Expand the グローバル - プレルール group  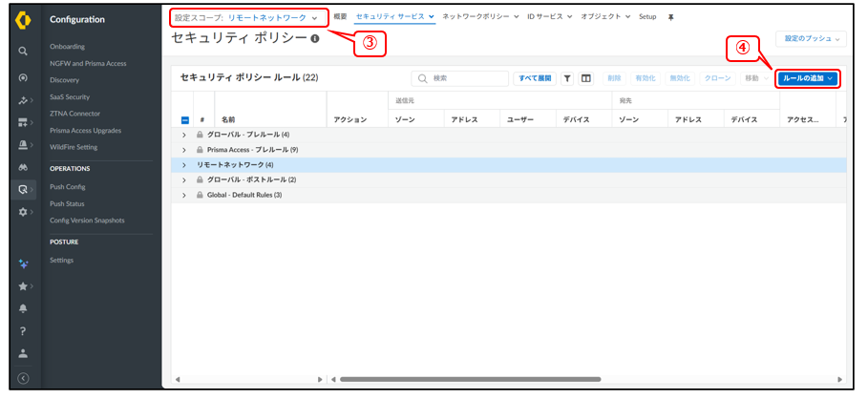[x=184, y=135]
